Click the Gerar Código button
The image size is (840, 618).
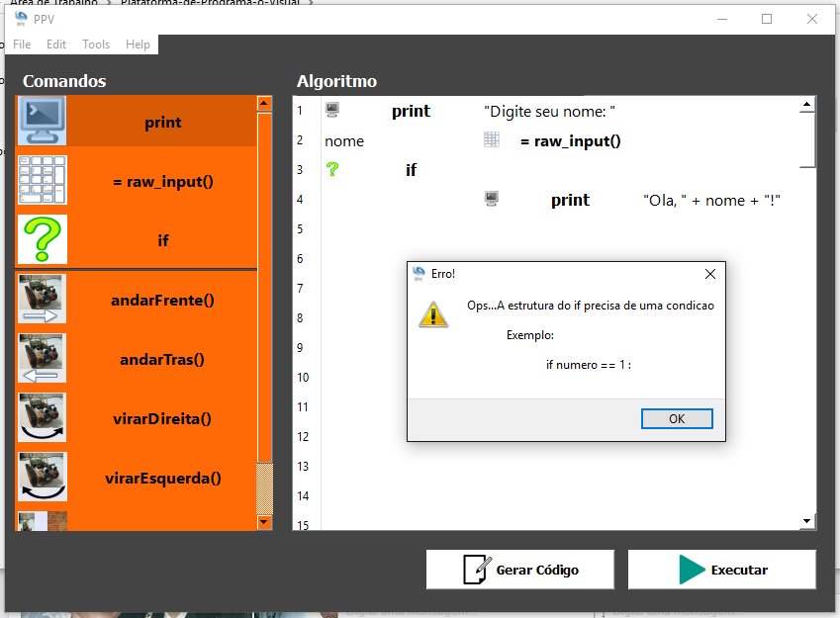(x=520, y=570)
